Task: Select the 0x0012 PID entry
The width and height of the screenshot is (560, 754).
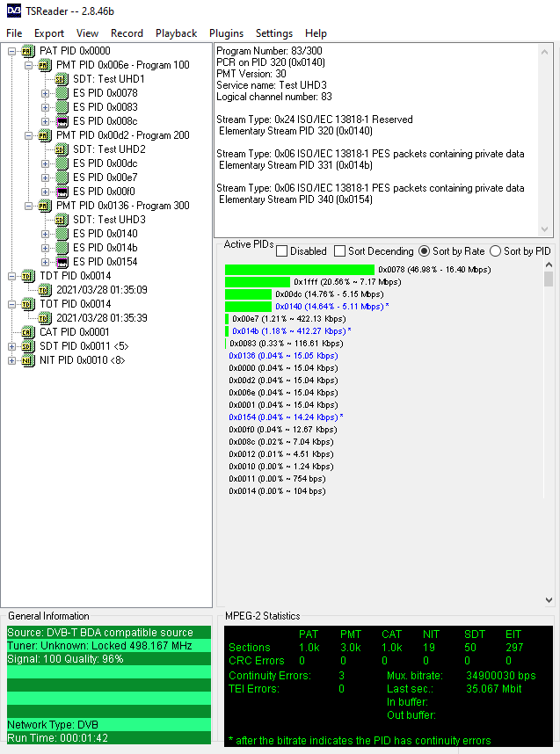Action: (281, 454)
